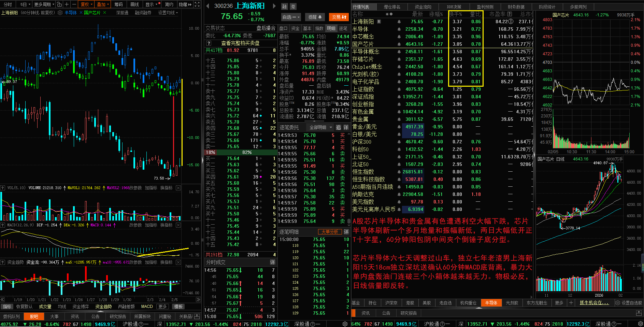Close the VOL indicator panel
The image size is (644, 327).
178,188
